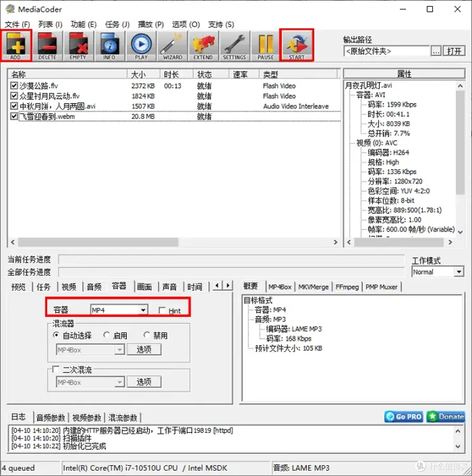Uncheck the 沙漠公路.flv checkbox
Viewport: 472px width, 476px height.
[x=14, y=86]
